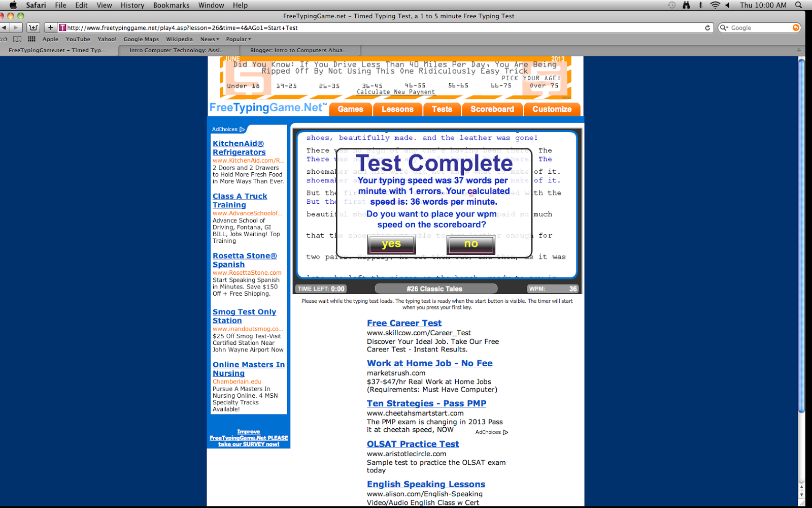The image size is (812, 508).
Task: Open the OLSAT Practice Test link
Action: click(x=413, y=444)
